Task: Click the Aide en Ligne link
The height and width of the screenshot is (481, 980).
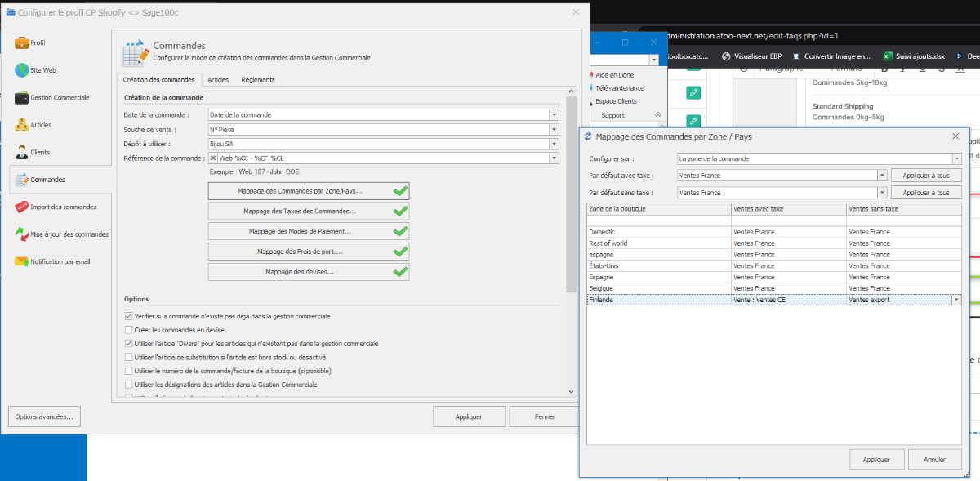Action: coord(614,74)
